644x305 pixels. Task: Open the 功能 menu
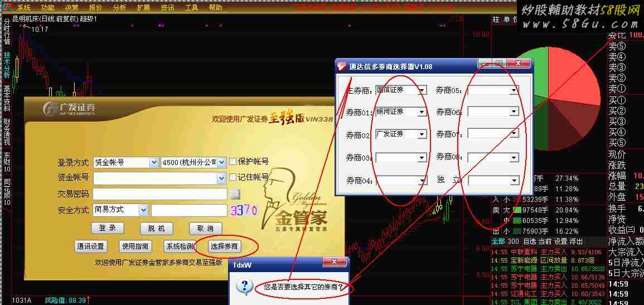pyautogui.click(x=47, y=7)
